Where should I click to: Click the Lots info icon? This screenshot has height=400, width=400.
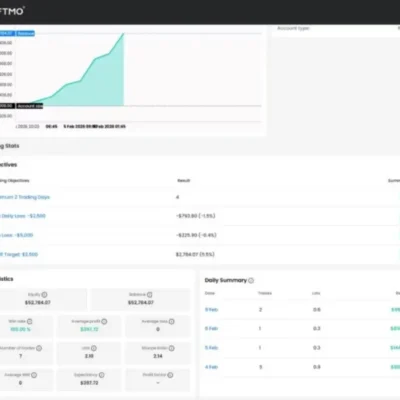tap(94, 348)
